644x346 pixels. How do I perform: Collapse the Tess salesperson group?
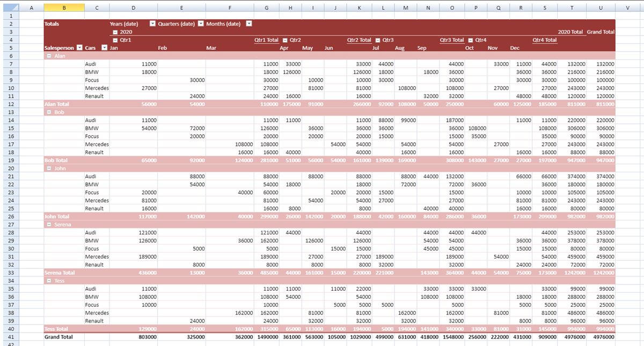tap(49, 281)
